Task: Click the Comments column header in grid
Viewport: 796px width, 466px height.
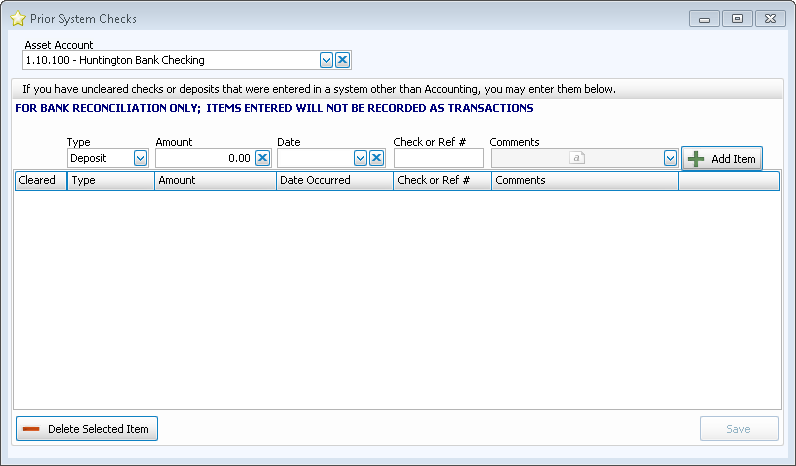Action: 584,181
